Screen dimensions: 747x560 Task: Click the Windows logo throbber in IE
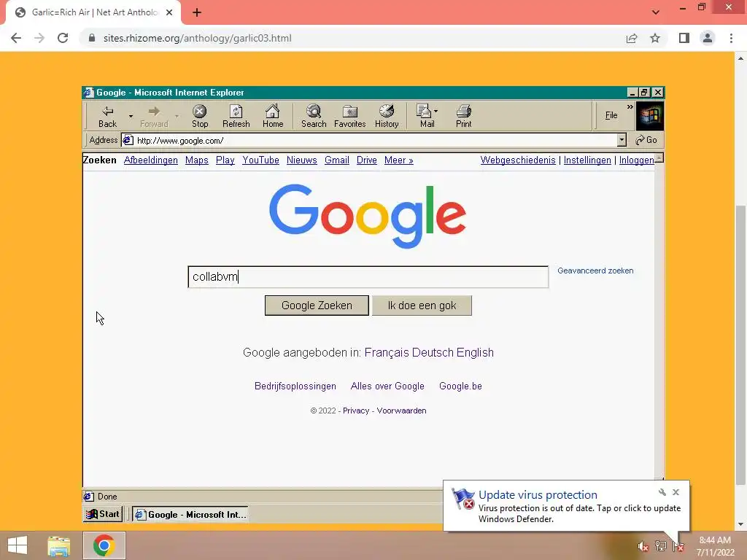[650, 116]
